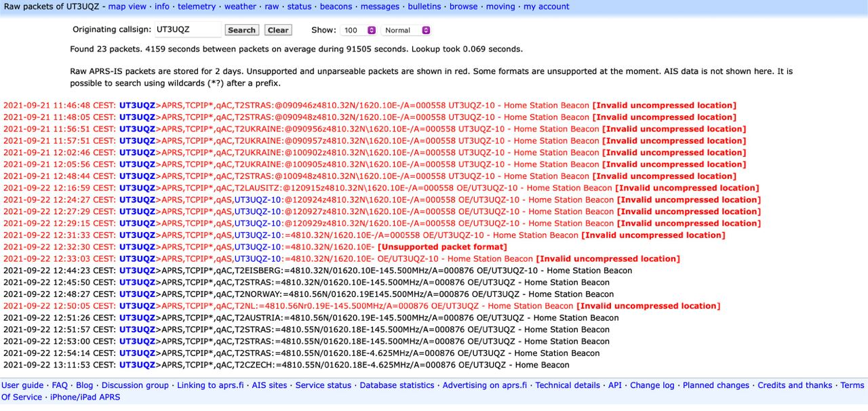The width and height of the screenshot is (868, 411).
Task: Click UT3UQZ callsign in the 13:11:53 packet
Action: pyautogui.click(x=137, y=365)
